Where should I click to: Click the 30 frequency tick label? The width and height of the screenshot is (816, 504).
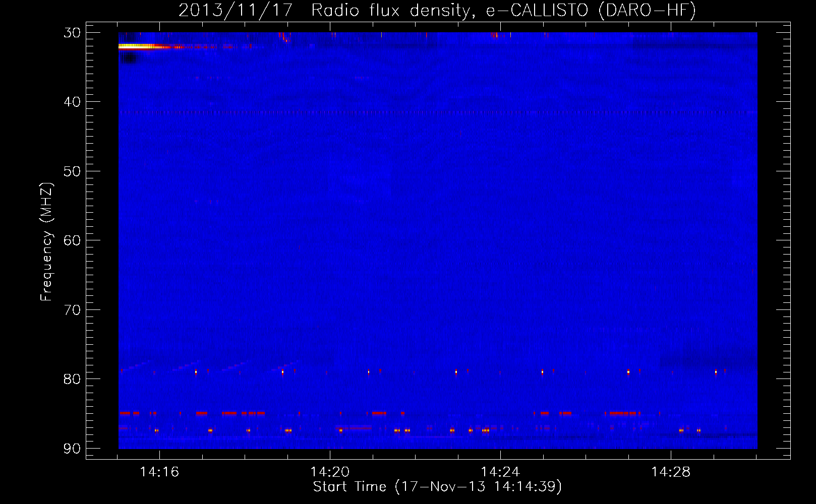tap(72, 33)
